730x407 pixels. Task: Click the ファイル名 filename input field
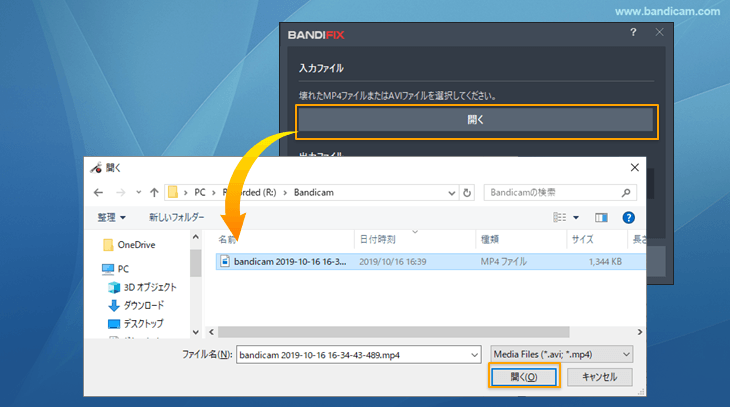358,355
